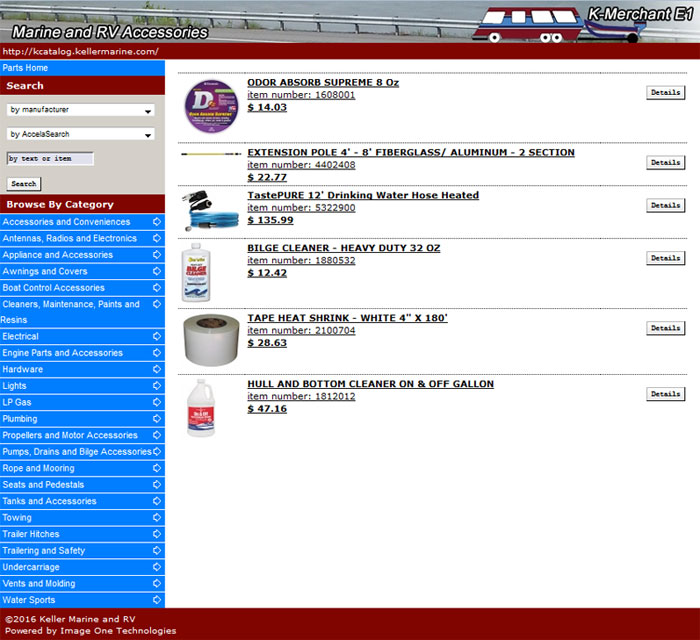Open Details for Odor Absorb Supreme
This screenshot has width=700, height=640.
pos(666,93)
